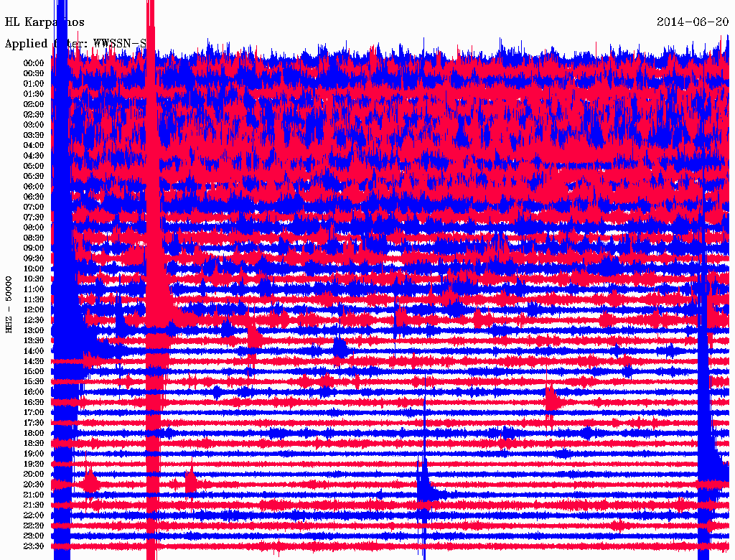
Task: Select the 23:00 time row label
Action: (x=34, y=536)
